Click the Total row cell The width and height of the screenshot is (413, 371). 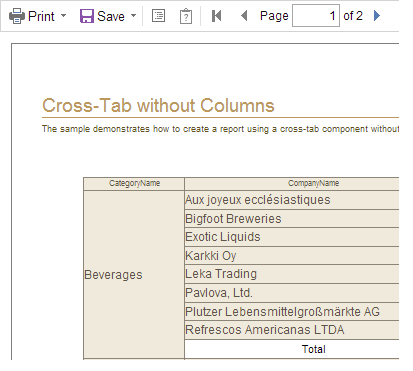(x=292, y=349)
